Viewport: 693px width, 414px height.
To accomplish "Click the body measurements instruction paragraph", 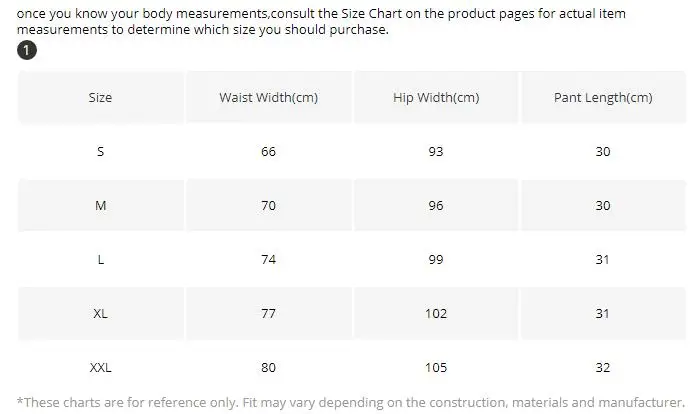I will coord(321,21).
